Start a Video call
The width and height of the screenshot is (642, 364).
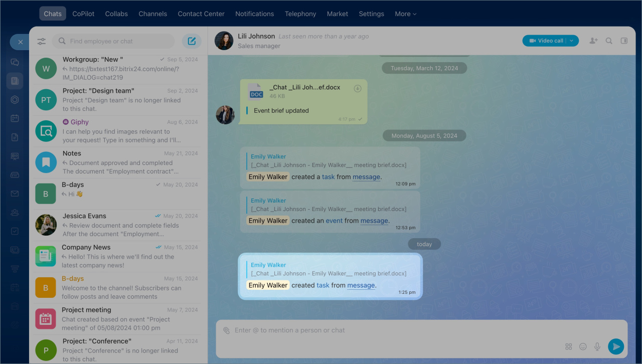click(546, 41)
